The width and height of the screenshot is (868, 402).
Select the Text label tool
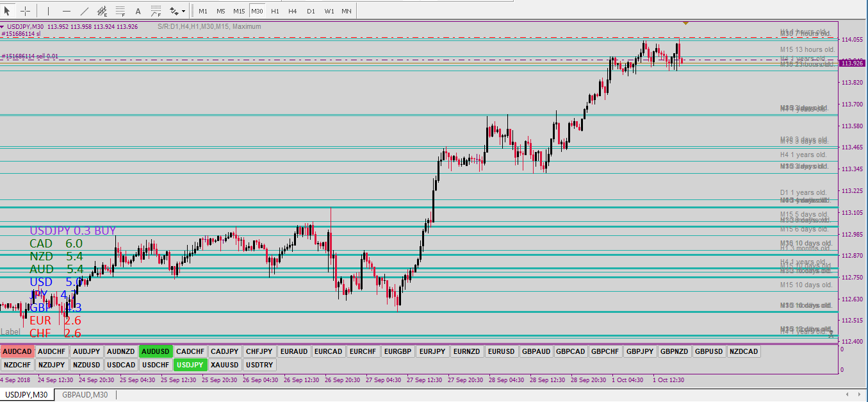point(138,11)
